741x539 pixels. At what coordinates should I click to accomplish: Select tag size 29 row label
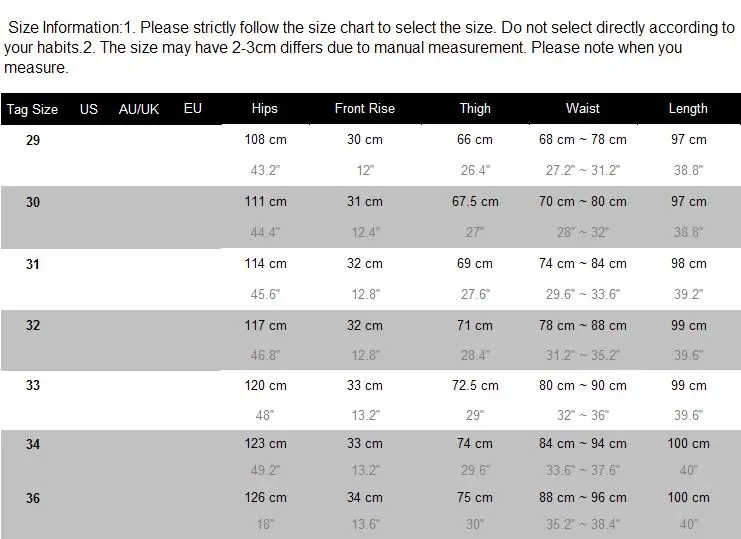(33, 140)
